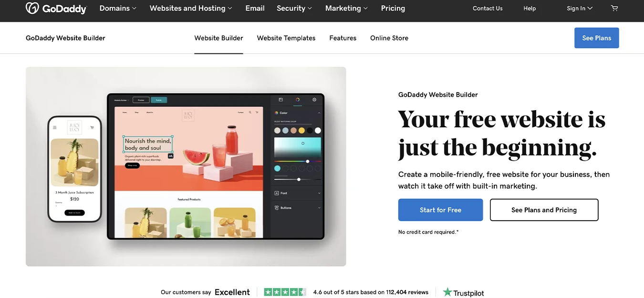
Task: Click the GoDaddy logo icon
Action: tap(32, 8)
